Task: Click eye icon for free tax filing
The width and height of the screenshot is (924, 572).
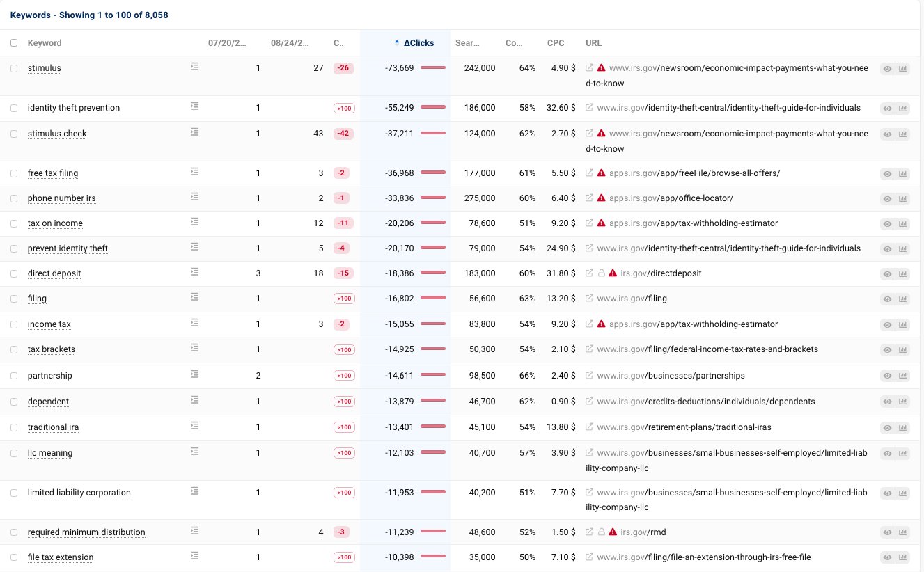Action: click(x=887, y=174)
